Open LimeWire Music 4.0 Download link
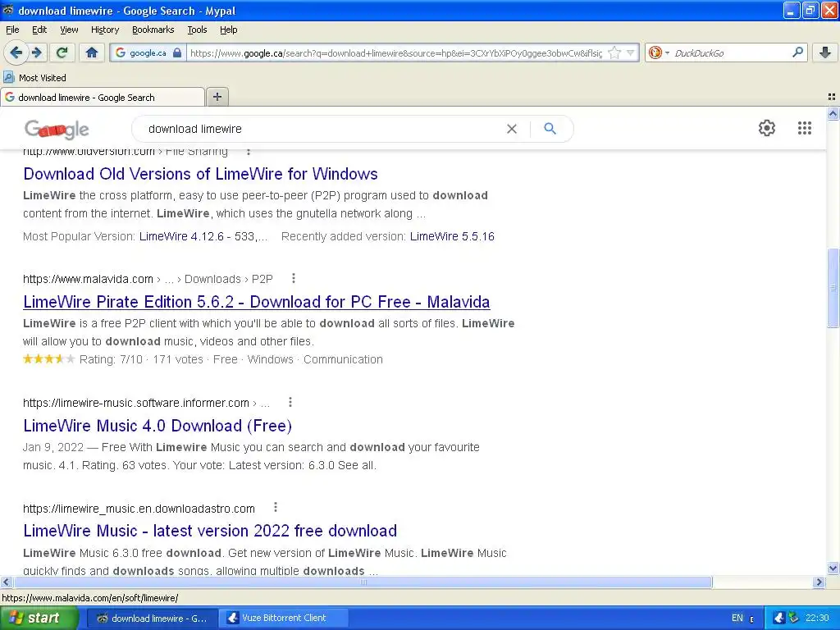Screen dimensions: 840x630 [x=157, y=426]
